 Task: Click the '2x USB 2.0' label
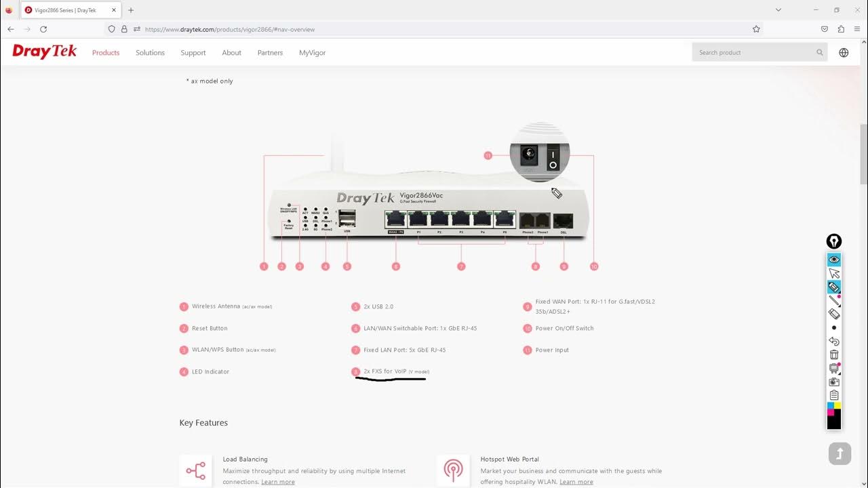[x=378, y=306]
